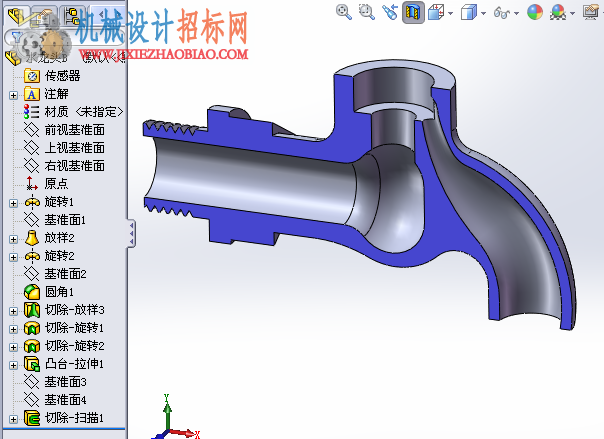Expand the 切除-扫描1 feature node

tap(13, 419)
